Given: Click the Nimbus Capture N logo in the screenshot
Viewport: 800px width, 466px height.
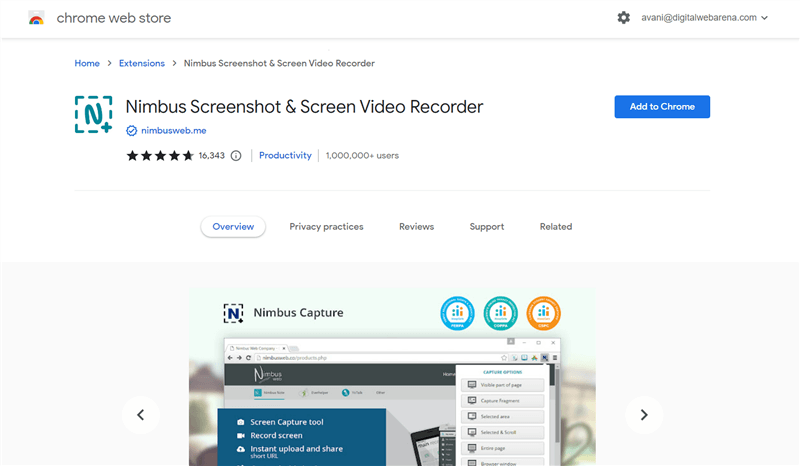Looking at the screenshot, I should [x=233, y=313].
